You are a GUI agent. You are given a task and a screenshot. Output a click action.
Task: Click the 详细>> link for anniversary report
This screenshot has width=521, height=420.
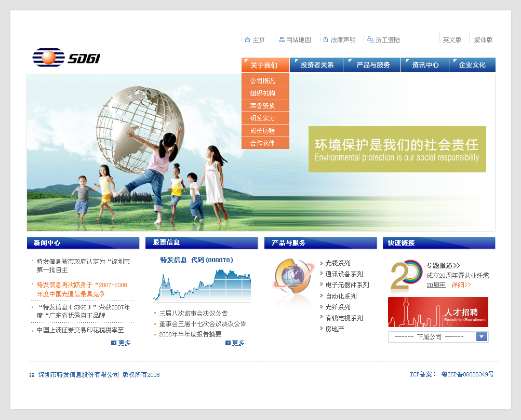[461, 285]
